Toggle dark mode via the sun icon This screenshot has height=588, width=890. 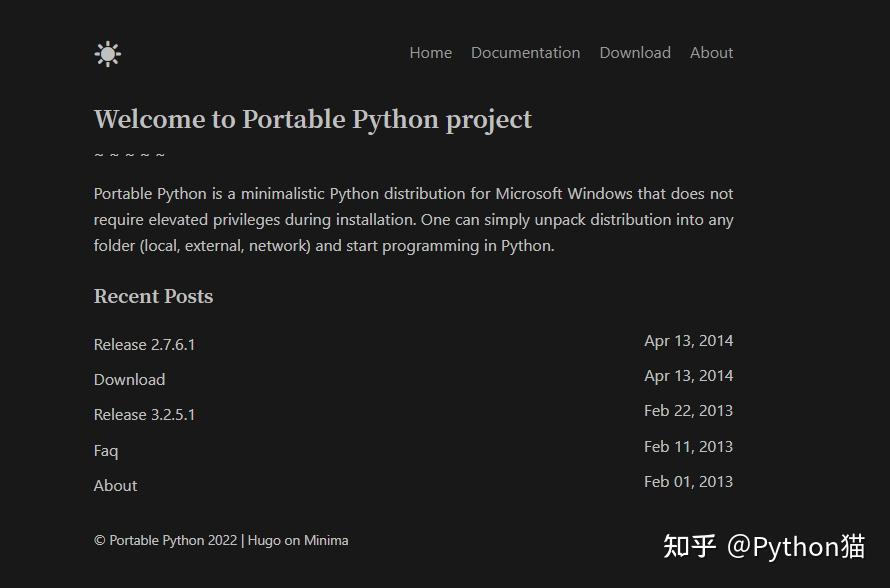107,53
